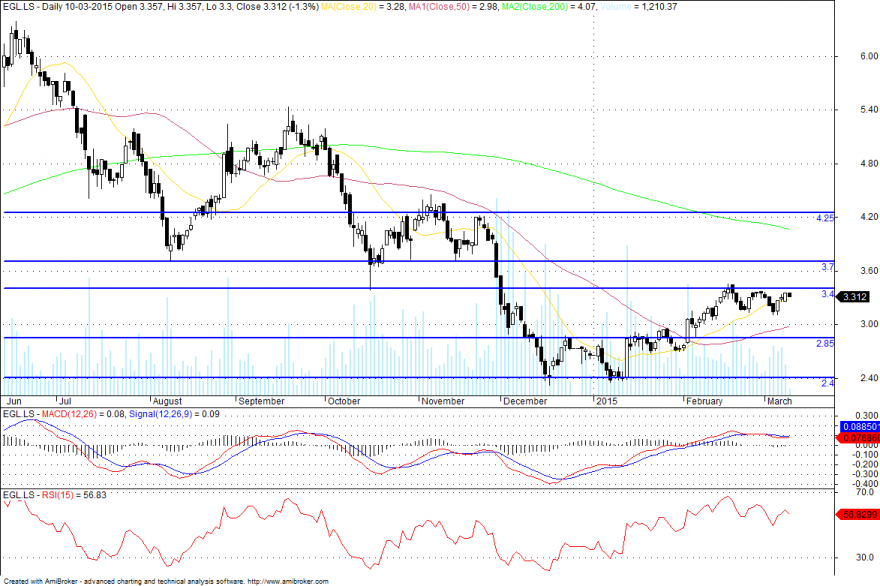Select the 2.85 support line label
Image resolution: width=880 pixels, height=586 pixels.
click(x=825, y=343)
